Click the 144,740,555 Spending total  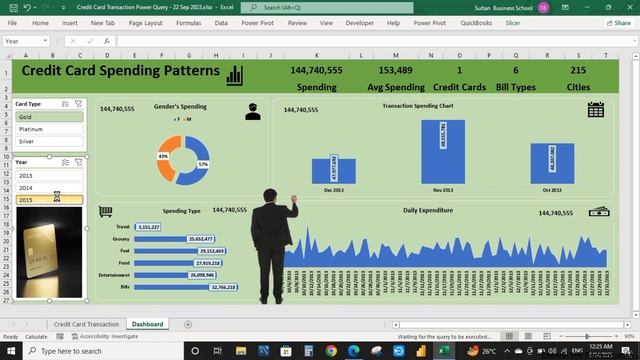(316, 70)
